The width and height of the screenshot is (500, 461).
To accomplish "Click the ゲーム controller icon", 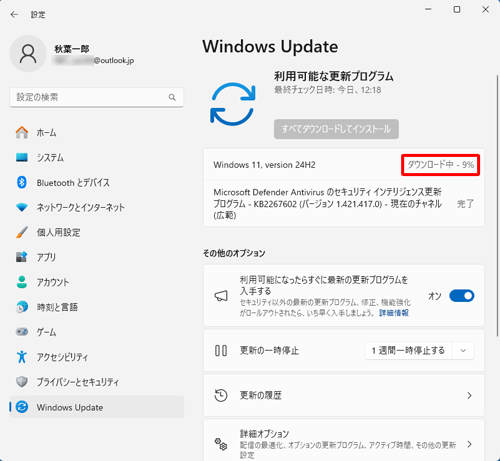I will pyautogui.click(x=22, y=332).
